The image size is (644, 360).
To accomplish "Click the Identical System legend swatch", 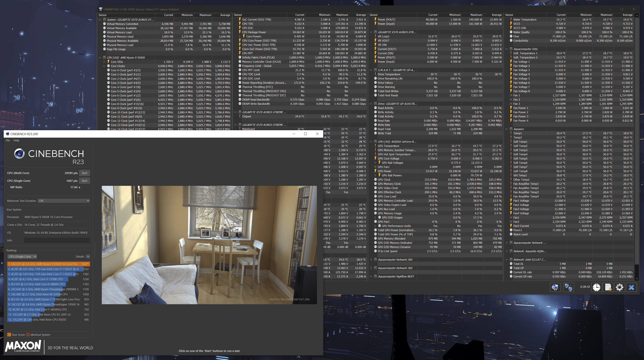I will pos(28,335).
